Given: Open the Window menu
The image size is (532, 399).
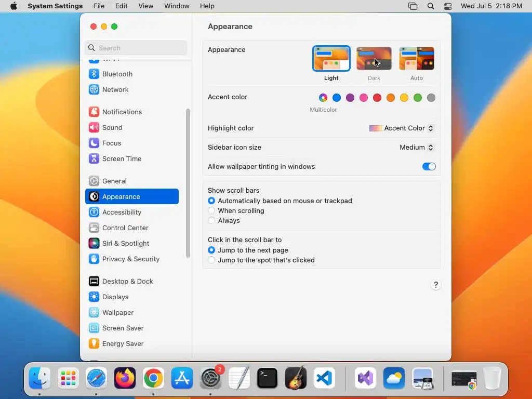Looking at the screenshot, I should (x=177, y=6).
